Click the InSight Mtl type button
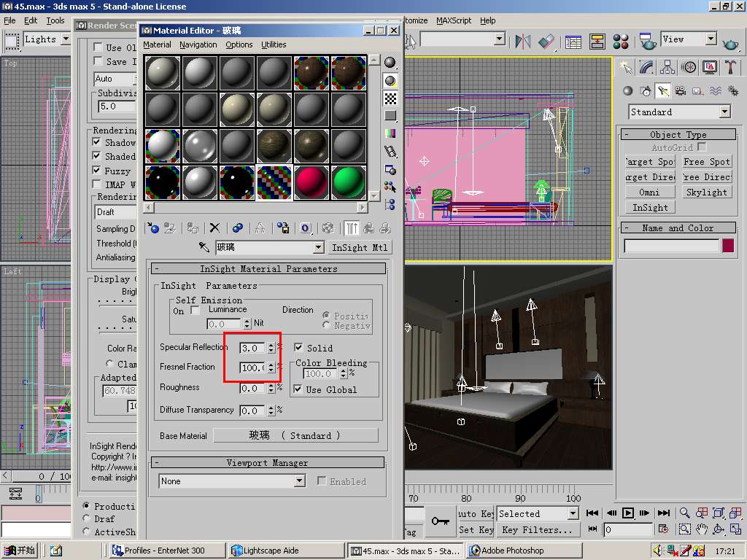Screen dimensions: 747x560 [360, 248]
